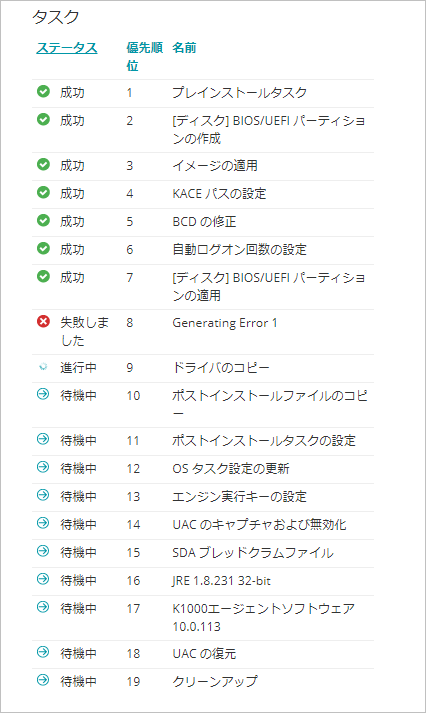Click the waiting arrow icon for OS タスク設定の更新
This screenshot has width=426, height=713.
pyautogui.click(x=43, y=467)
